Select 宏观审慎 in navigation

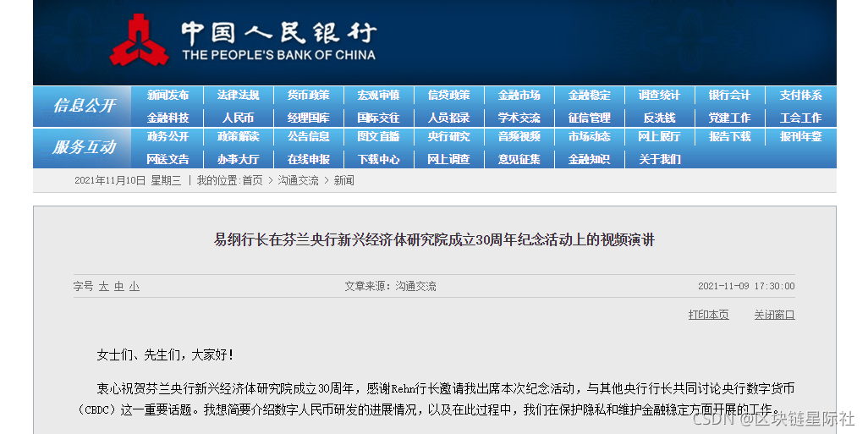[379, 96]
